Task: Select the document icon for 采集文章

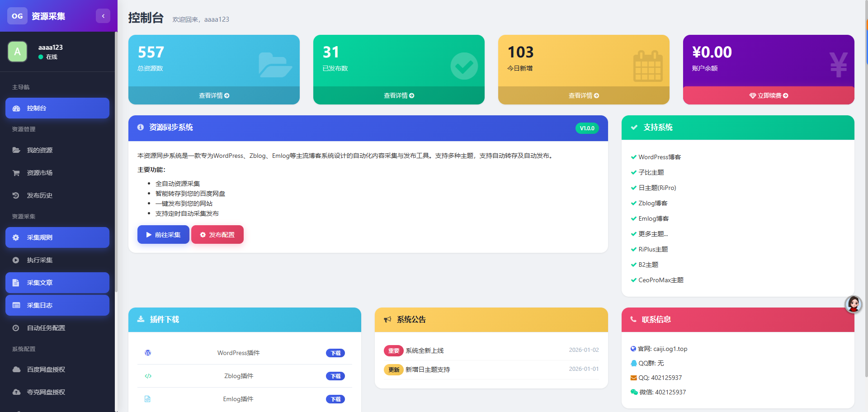Action: tap(16, 283)
